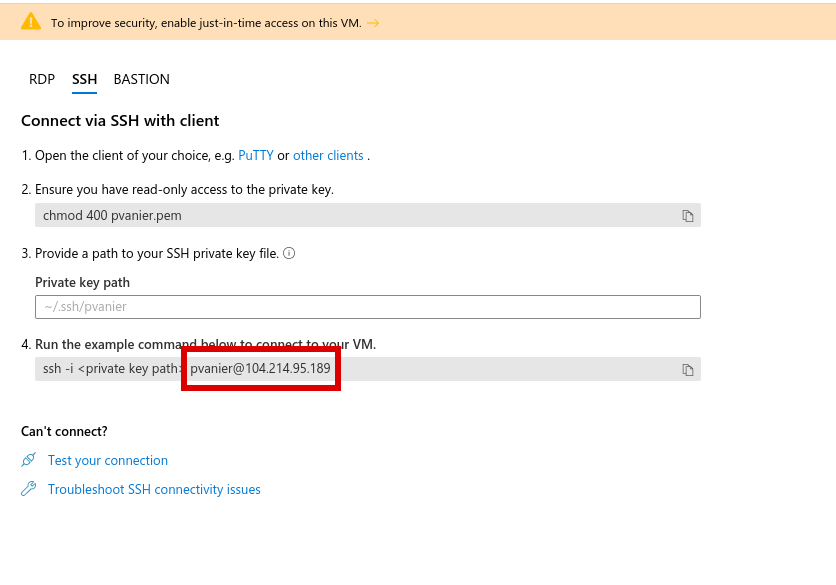The image size is (836, 585).
Task: Click the arrow after the just-in-time access warning
Action: 373,23
